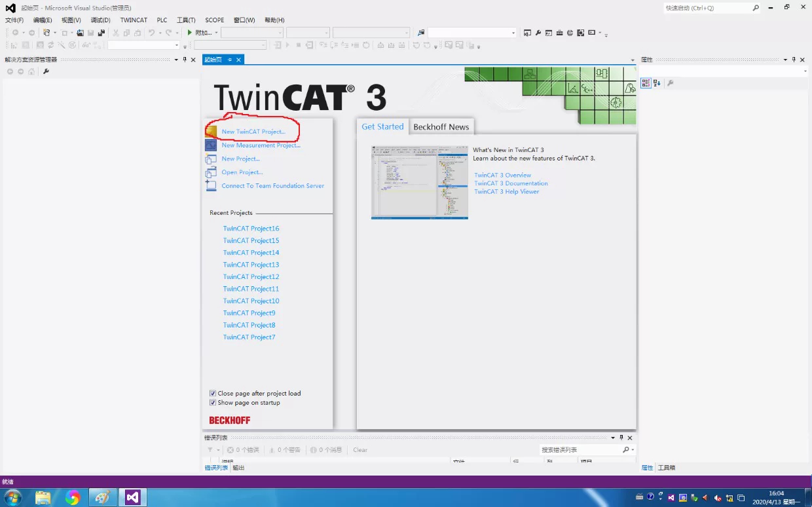
Task: Click the Categorized icon in Properties panel
Action: (x=646, y=83)
